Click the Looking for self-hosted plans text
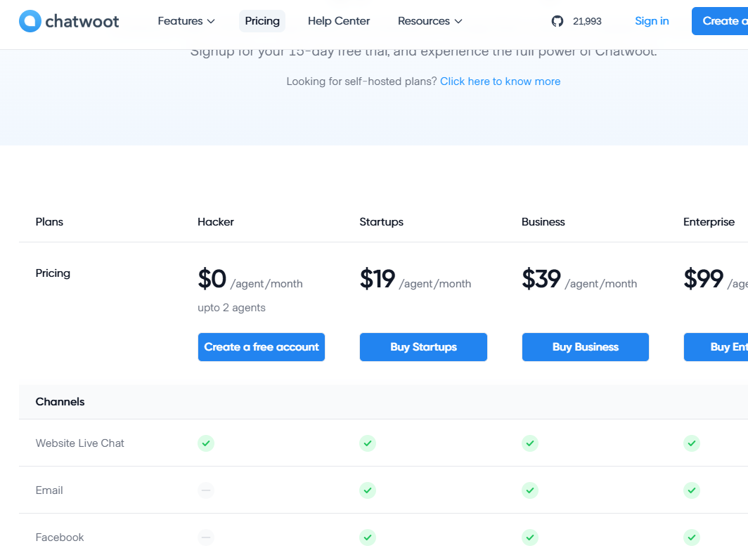 pyautogui.click(x=361, y=82)
